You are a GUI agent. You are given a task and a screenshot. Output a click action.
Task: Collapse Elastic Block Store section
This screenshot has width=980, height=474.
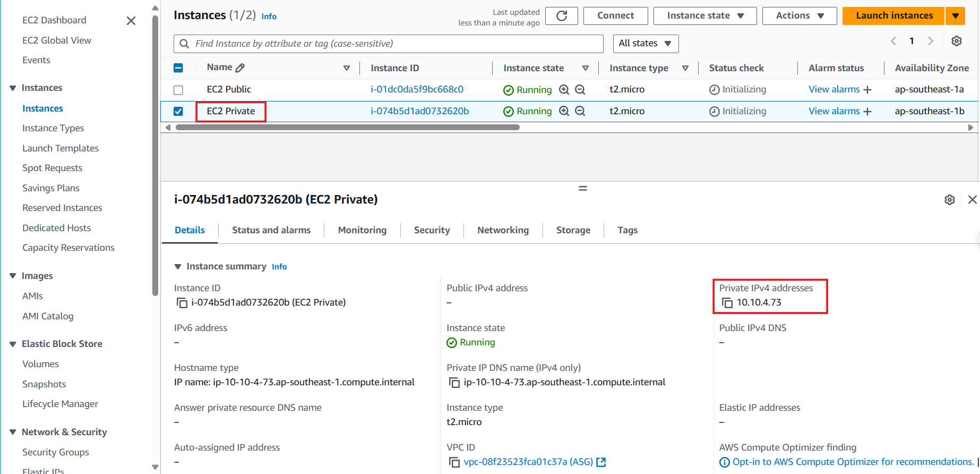(13, 344)
